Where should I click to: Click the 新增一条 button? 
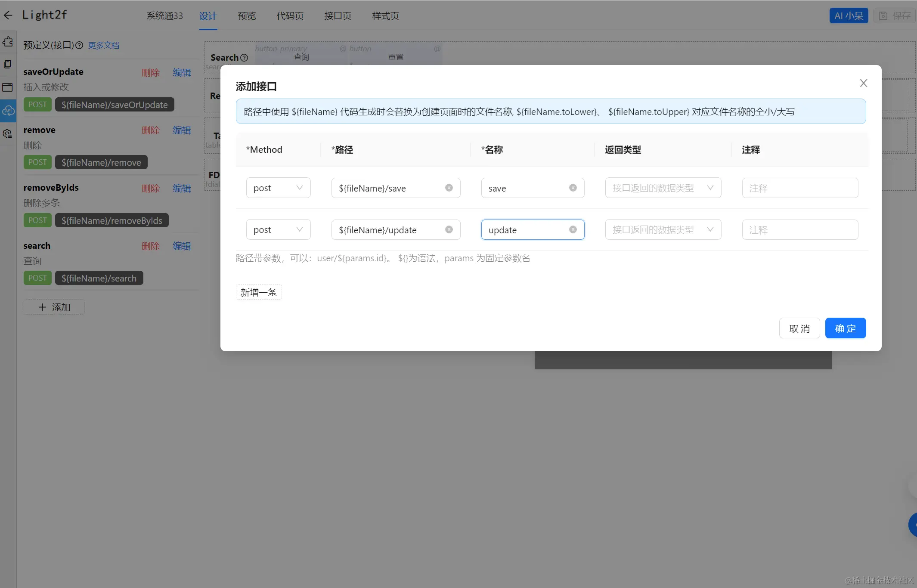pos(259,292)
